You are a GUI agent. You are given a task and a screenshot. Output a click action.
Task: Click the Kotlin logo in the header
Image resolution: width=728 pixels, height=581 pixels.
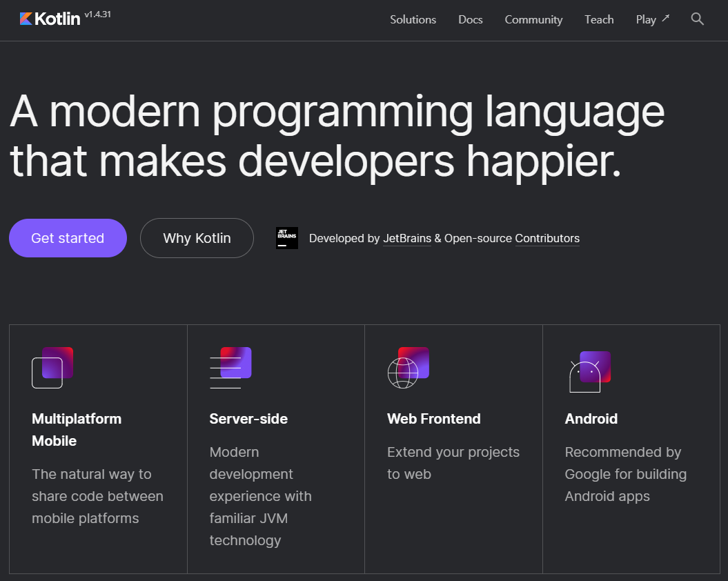click(x=50, y=19)
